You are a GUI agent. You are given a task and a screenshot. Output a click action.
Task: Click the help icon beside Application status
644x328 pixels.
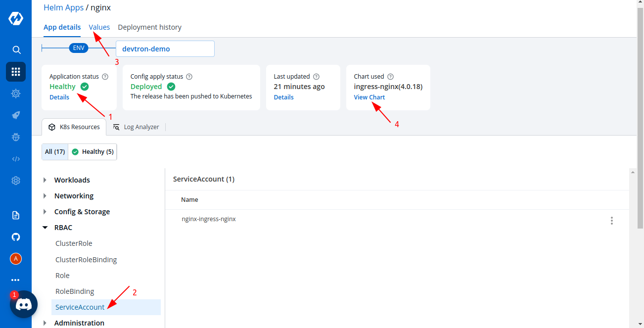[104, 77]
